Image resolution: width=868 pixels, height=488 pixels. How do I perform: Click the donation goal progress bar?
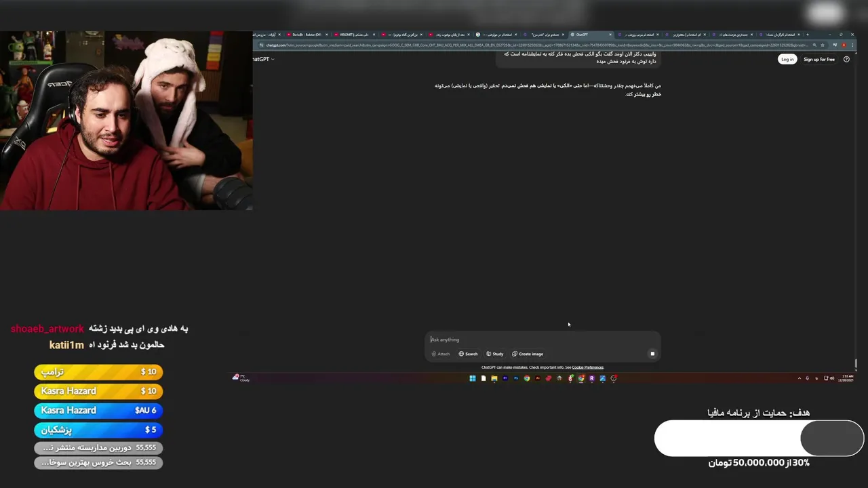(x=759, y=439)
